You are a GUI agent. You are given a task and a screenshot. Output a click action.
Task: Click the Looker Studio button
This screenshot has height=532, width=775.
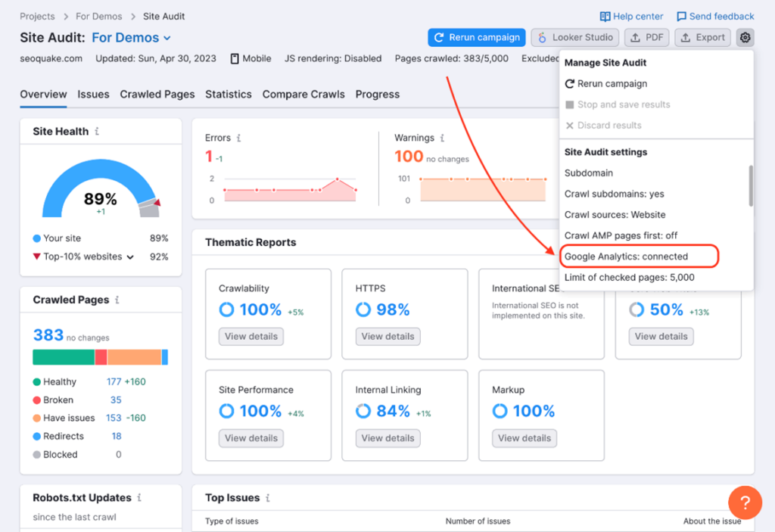tap(575, 38)
